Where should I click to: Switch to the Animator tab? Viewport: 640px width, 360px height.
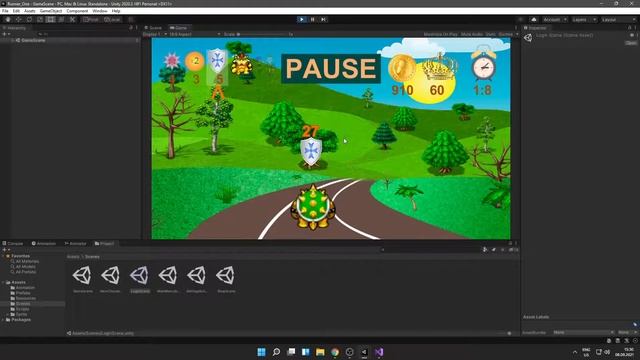76,243
